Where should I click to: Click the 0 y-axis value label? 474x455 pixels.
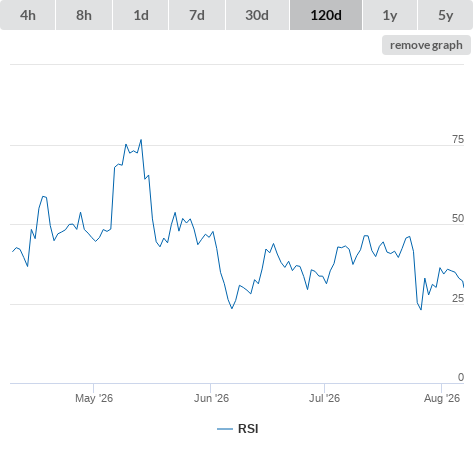(x=461, y=377)
